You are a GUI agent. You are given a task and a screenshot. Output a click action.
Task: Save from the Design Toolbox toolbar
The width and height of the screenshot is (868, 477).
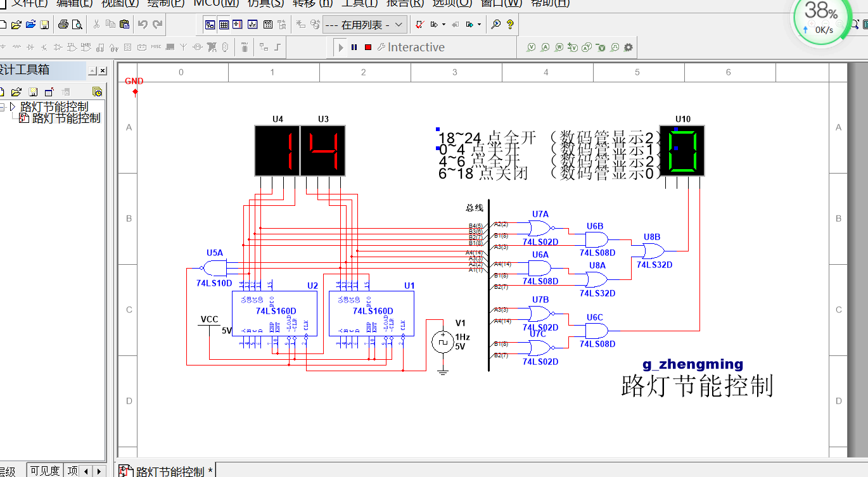click(x=33, y=92)
